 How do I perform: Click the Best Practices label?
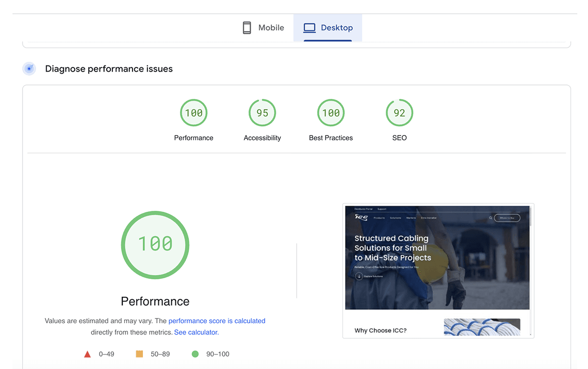pyautogui.click(x=331, y=138)
